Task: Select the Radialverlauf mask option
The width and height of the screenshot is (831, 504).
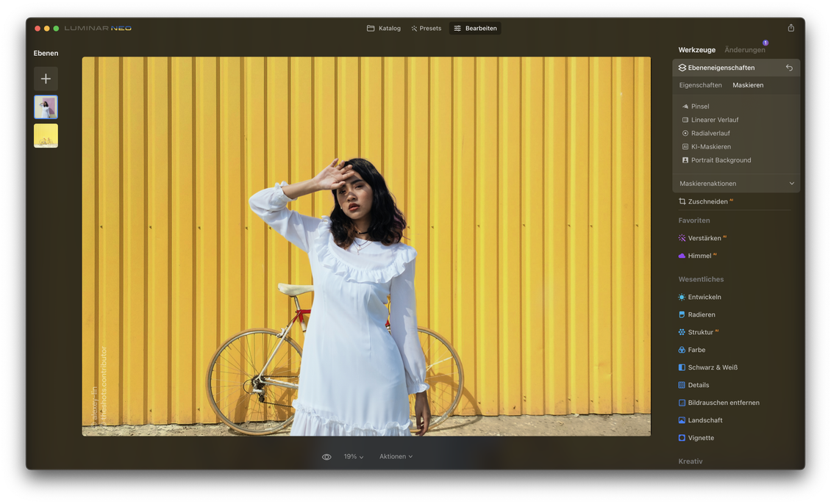Action: coord(710,133)
